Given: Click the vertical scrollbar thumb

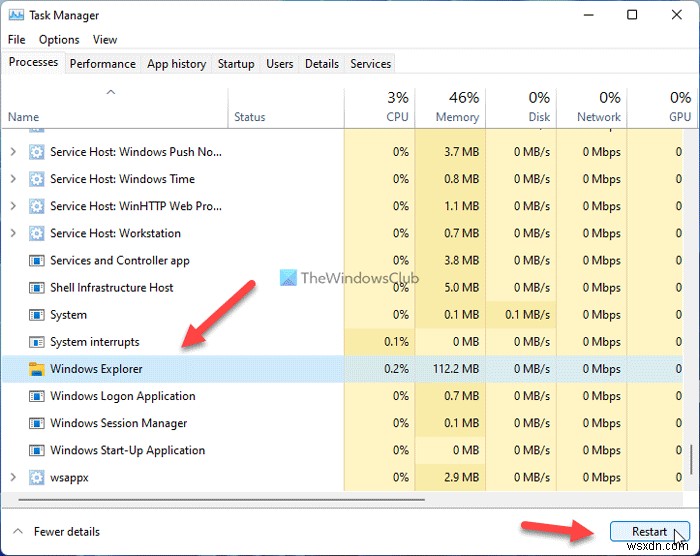Looking at the screenshot, I should [692, 460].
